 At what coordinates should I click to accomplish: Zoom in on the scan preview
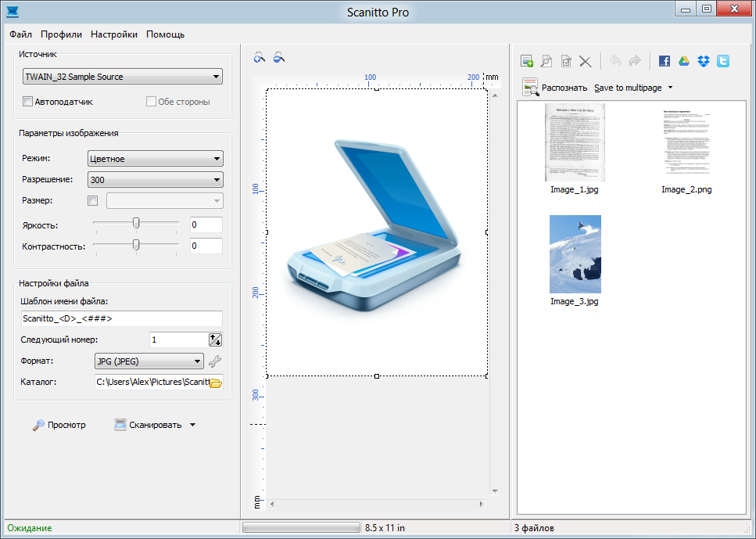click(259, 57)
